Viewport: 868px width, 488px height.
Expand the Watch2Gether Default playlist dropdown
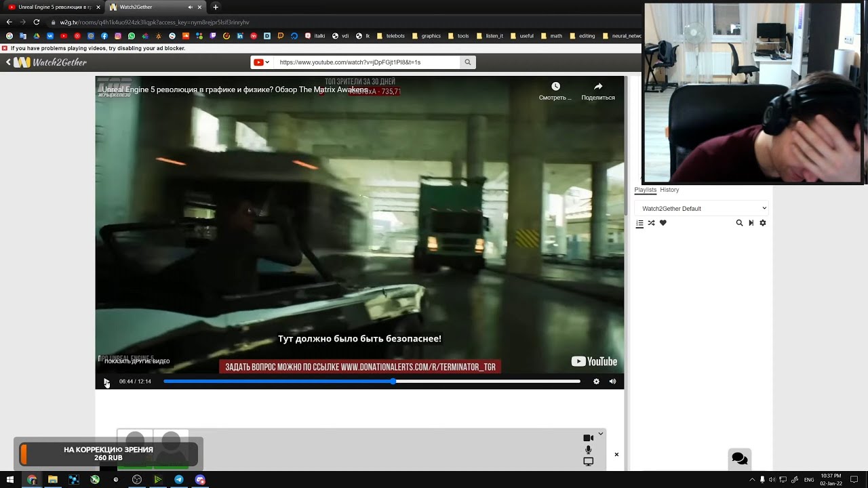tap(702, 209)
